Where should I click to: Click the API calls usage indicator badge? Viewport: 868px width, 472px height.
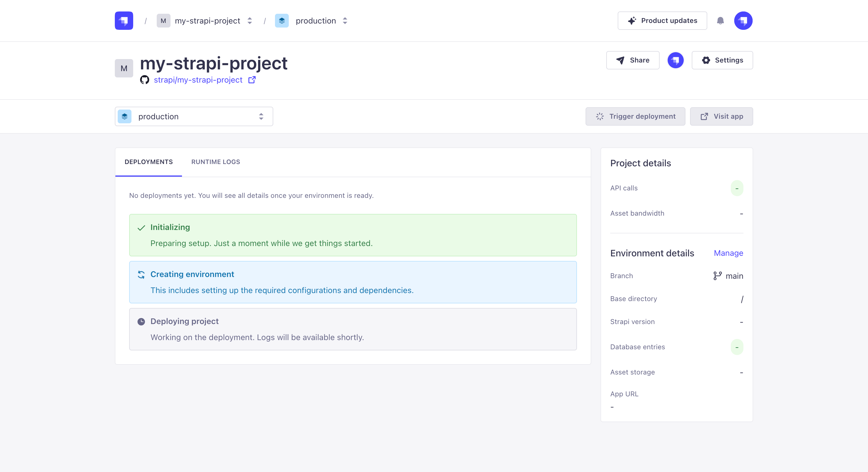737,188
